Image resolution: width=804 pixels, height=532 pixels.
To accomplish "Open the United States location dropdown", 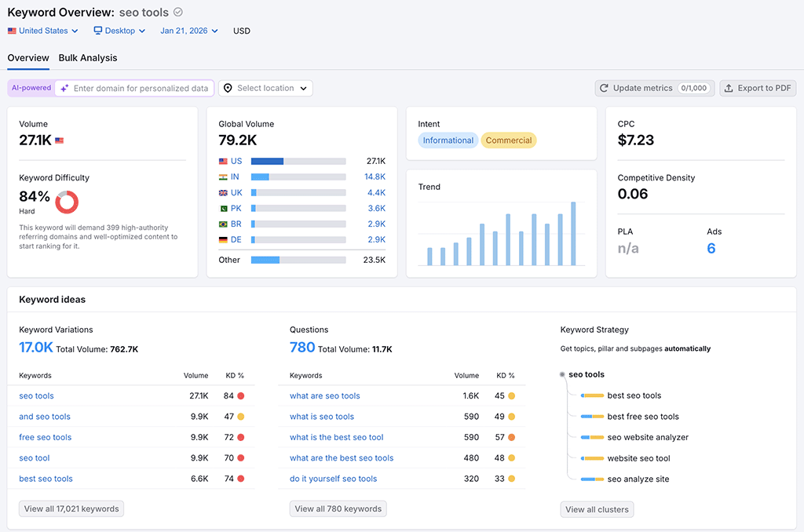I will tap(42, 30).
